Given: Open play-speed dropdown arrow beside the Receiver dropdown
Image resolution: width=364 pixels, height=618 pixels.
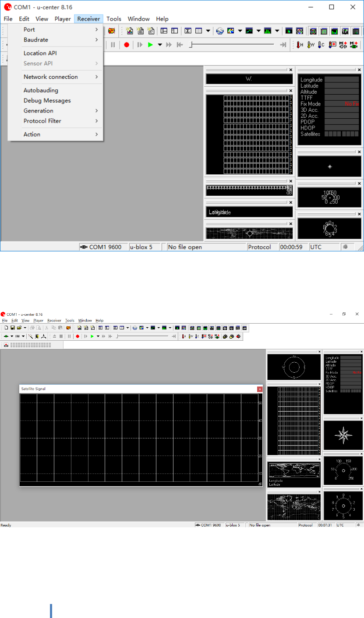Looking at the screenshot, I should point(160,45).
